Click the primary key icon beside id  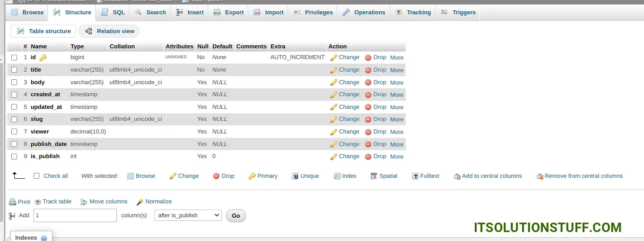point(43,58)
